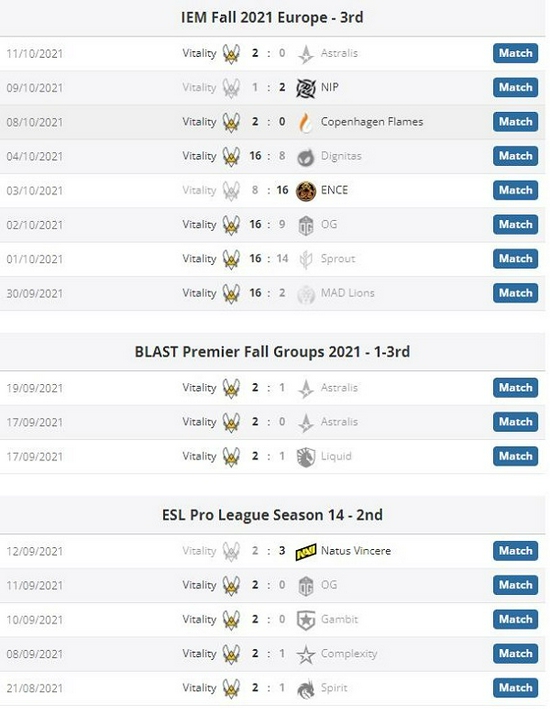Click the Copenhagen Flames team name
Viewport: 550px width, 709px height.
coord(372,122)
